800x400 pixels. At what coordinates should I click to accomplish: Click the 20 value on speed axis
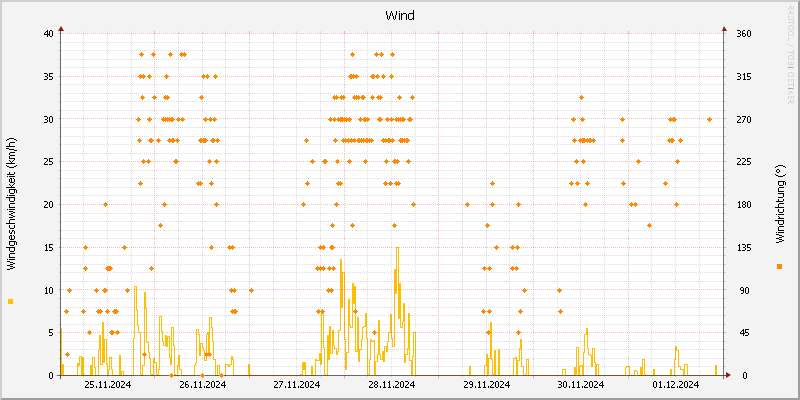click(x=48, y=205)
